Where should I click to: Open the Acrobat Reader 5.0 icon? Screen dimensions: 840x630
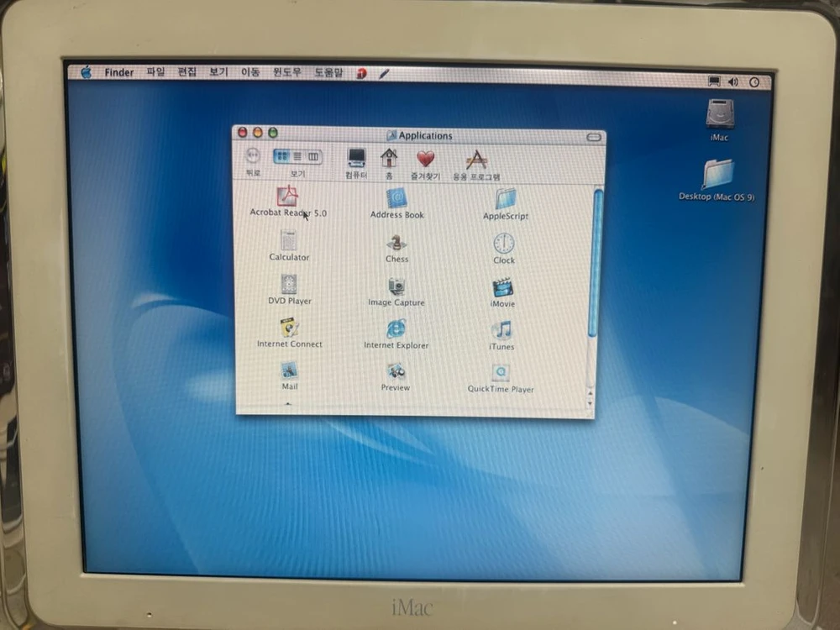287,196
